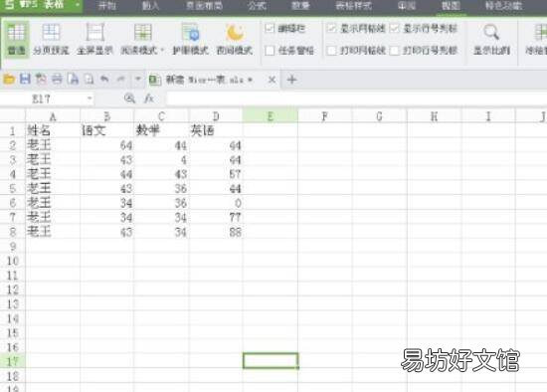The image size is (547, 392).
Task: Click the spreadsheet file icon on document tab
Action: (x=154, y=80)
